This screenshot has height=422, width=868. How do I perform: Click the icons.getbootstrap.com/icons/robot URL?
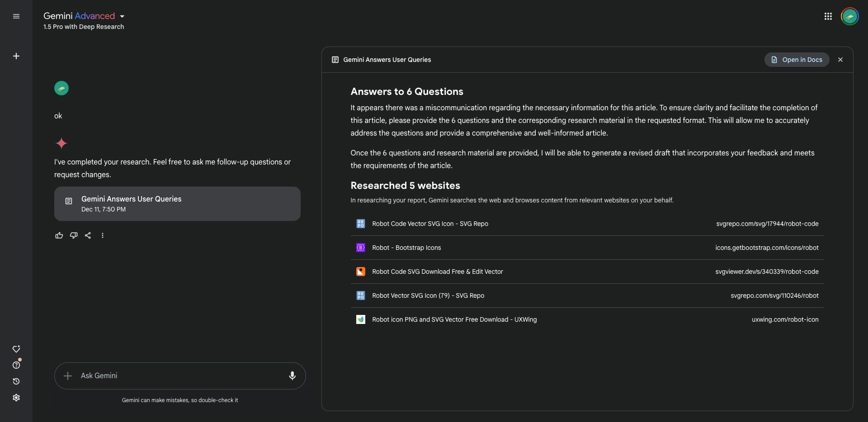pyautogui.click(x=767, y=248)
